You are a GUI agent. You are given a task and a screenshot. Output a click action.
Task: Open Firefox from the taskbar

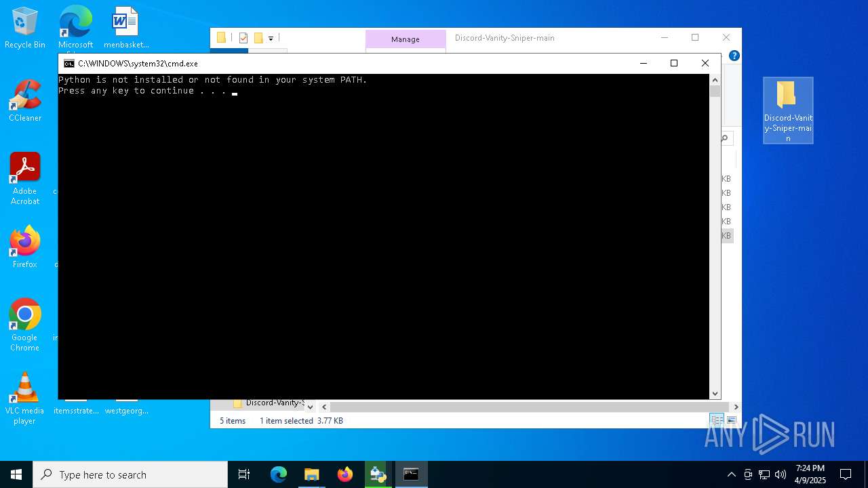pyautogui.click(x=344, y=474)
